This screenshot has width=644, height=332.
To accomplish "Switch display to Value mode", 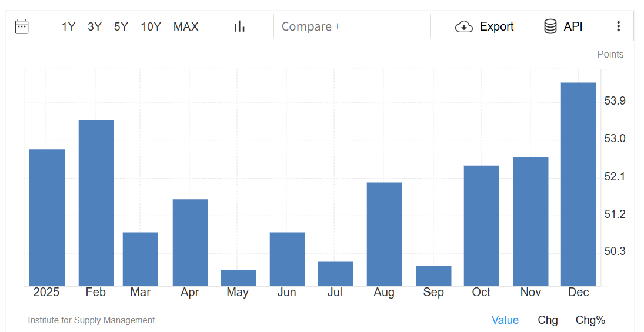I will [505, 320].
